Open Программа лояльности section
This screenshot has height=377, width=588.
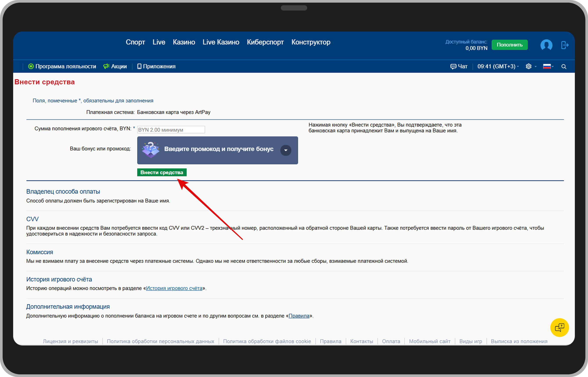(62, 66)
